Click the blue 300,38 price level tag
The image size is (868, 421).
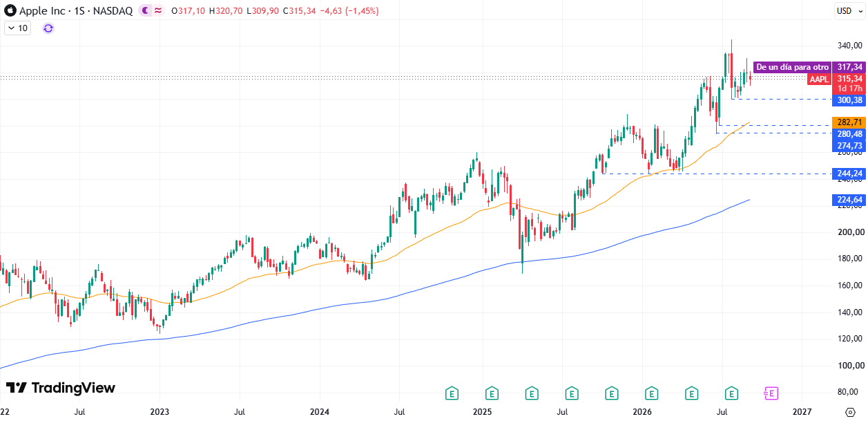pyautogui.click(x=849, y=100)
